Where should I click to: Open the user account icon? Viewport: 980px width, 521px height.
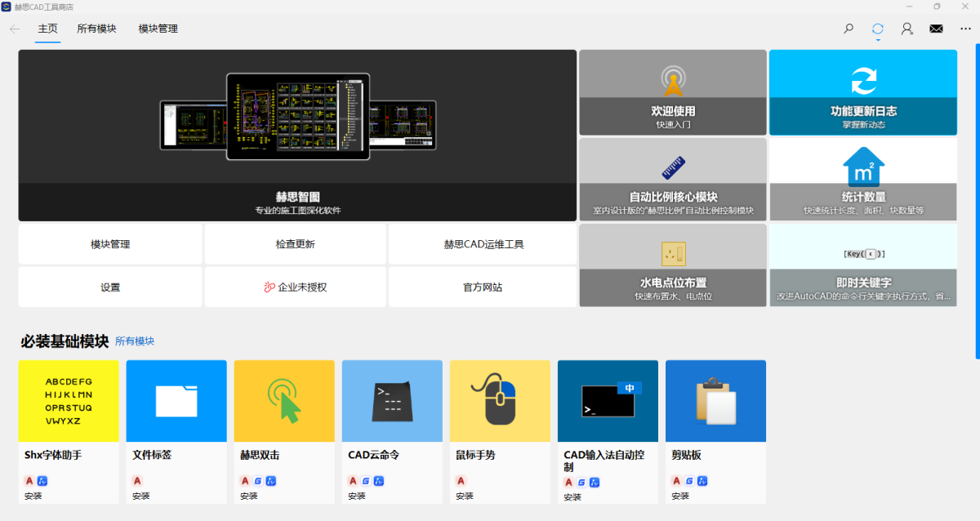[x=906, y=28]
